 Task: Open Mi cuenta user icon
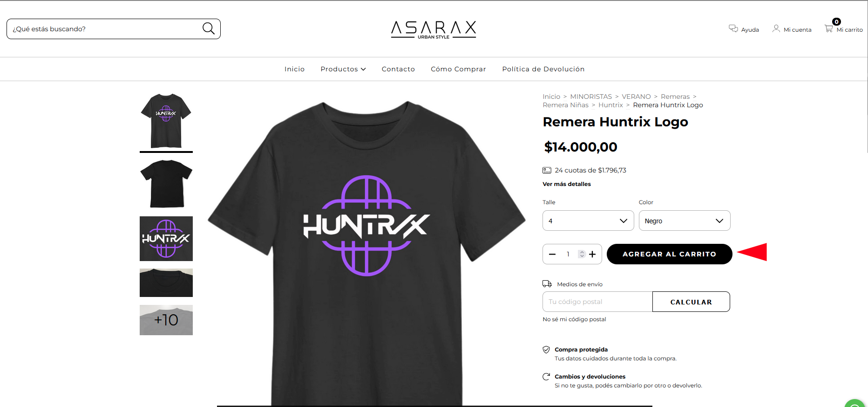click(x=776, y=28)
